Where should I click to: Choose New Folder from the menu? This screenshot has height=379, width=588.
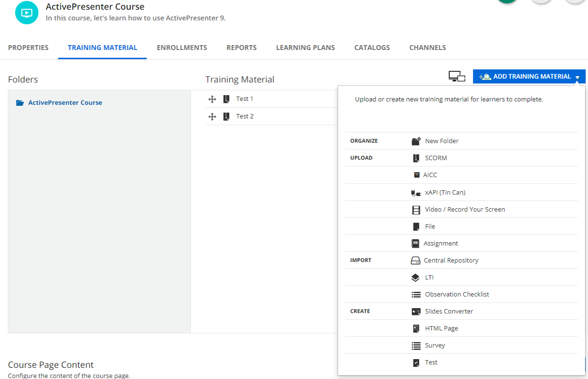click(442, 141)
